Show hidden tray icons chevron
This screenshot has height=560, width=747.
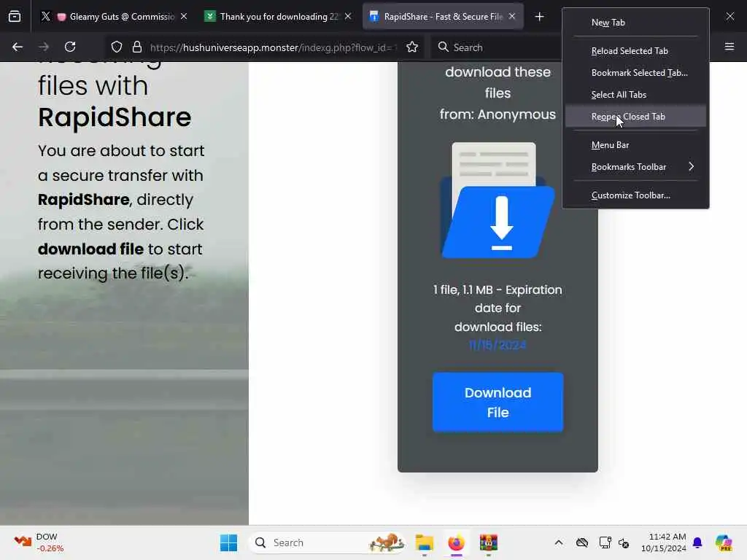(559, 542)
